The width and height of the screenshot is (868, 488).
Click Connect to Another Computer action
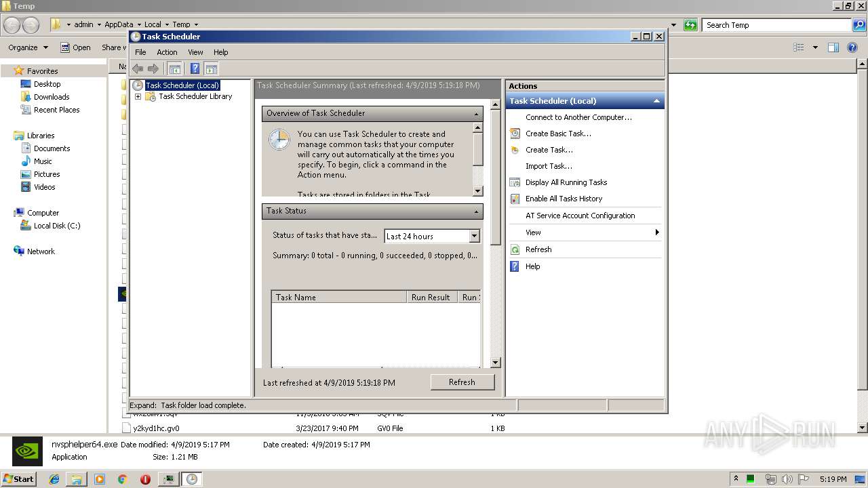pyautogui.click(x=578, y=117)
